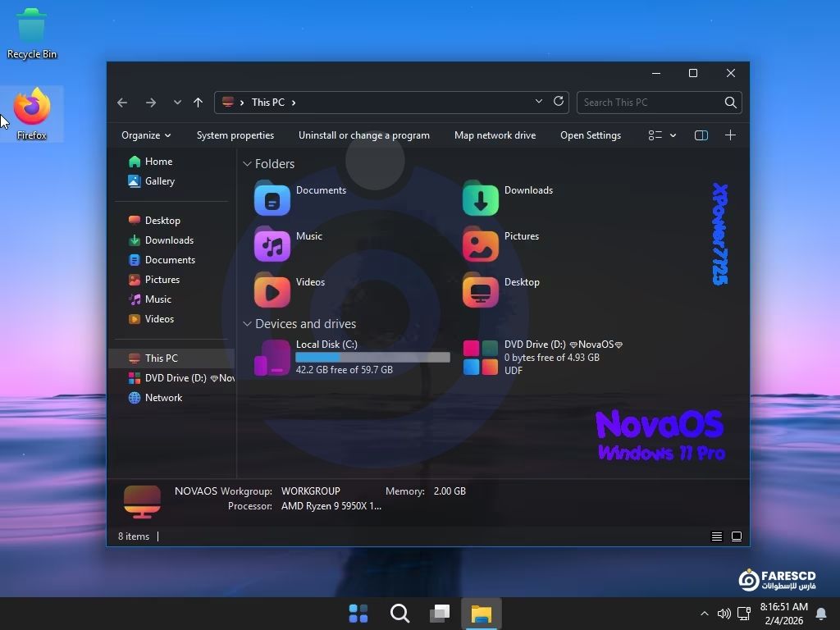Select the Local Disk (C:) drive

click(x=272, y=358)
